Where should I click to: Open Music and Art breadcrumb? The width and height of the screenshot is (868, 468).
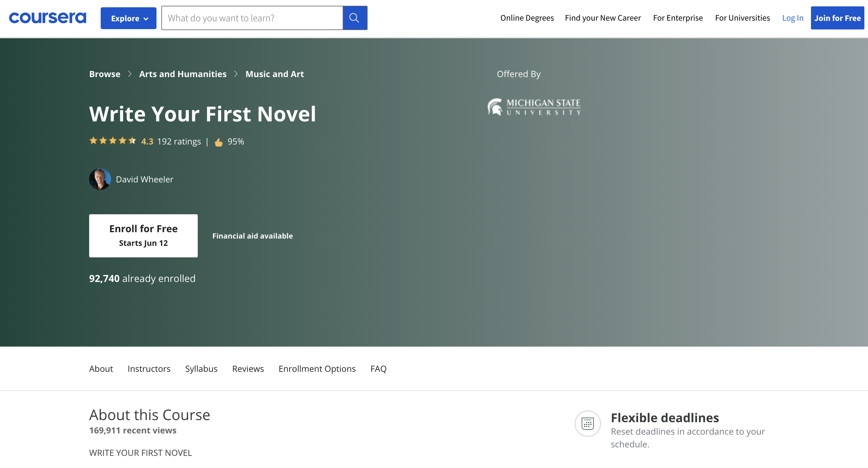274,74
